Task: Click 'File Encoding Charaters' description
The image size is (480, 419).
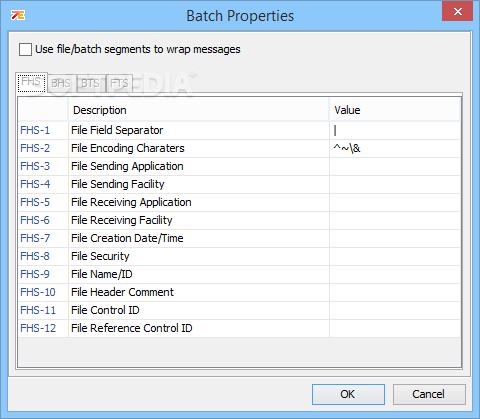Action: tap(128, 148)
